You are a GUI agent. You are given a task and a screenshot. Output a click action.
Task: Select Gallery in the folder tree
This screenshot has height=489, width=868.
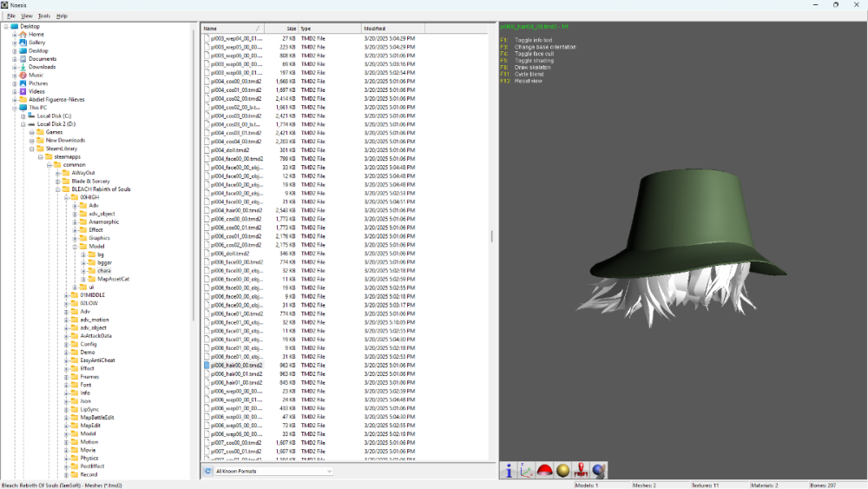point(37,43)
